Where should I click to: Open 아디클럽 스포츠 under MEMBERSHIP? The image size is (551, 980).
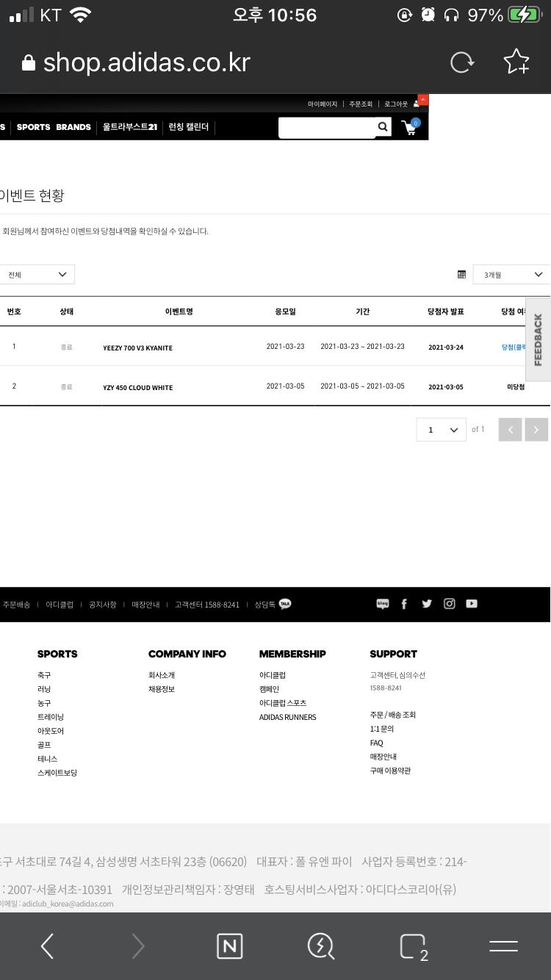coord(283,703)
